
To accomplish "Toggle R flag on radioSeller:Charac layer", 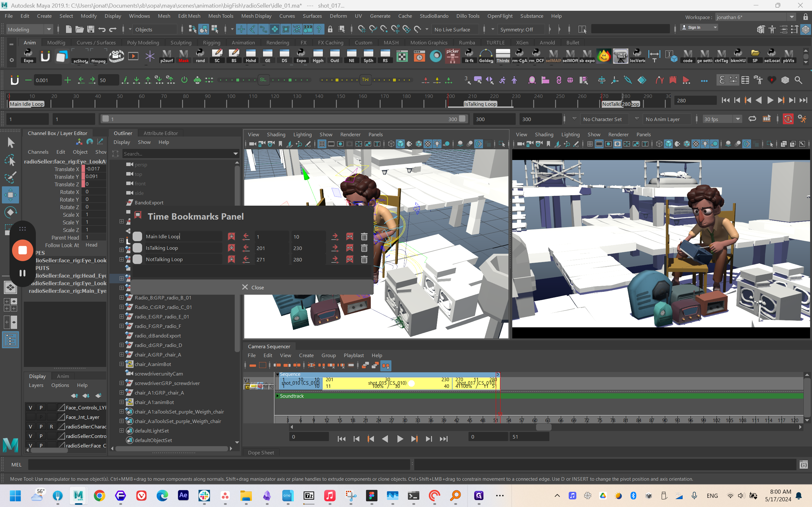I will click(51, 427).
